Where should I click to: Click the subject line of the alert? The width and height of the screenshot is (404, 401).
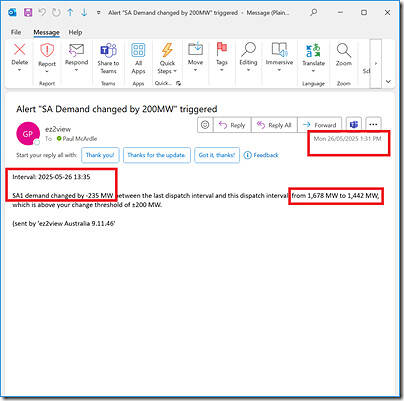coord(117,109)
